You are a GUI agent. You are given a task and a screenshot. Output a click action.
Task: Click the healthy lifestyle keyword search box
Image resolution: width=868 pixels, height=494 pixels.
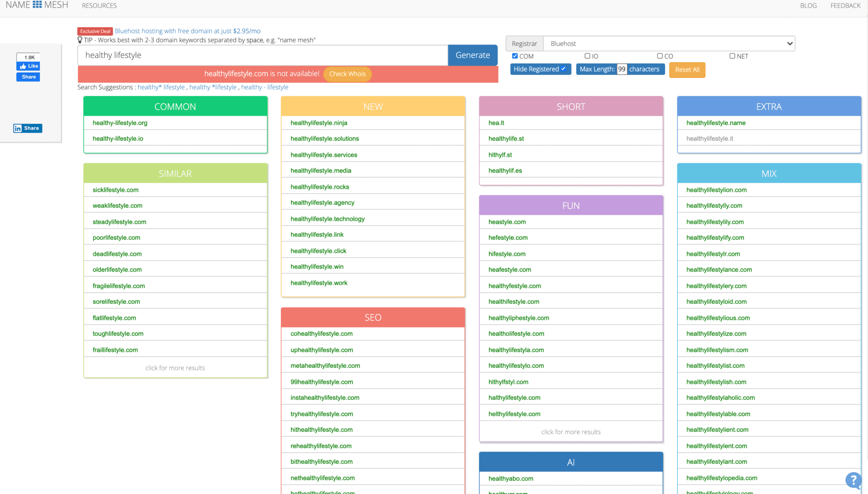point(262,55)
